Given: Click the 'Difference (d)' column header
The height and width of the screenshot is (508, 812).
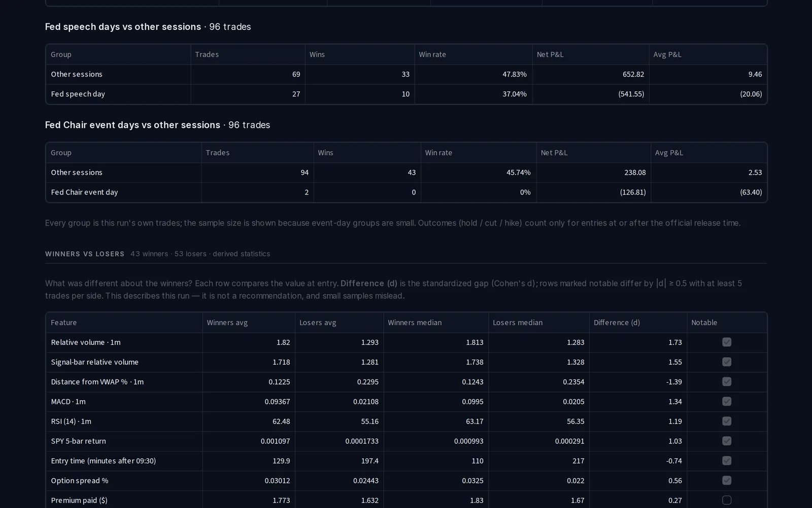Looking at the screenshot, I should [617, 323].
